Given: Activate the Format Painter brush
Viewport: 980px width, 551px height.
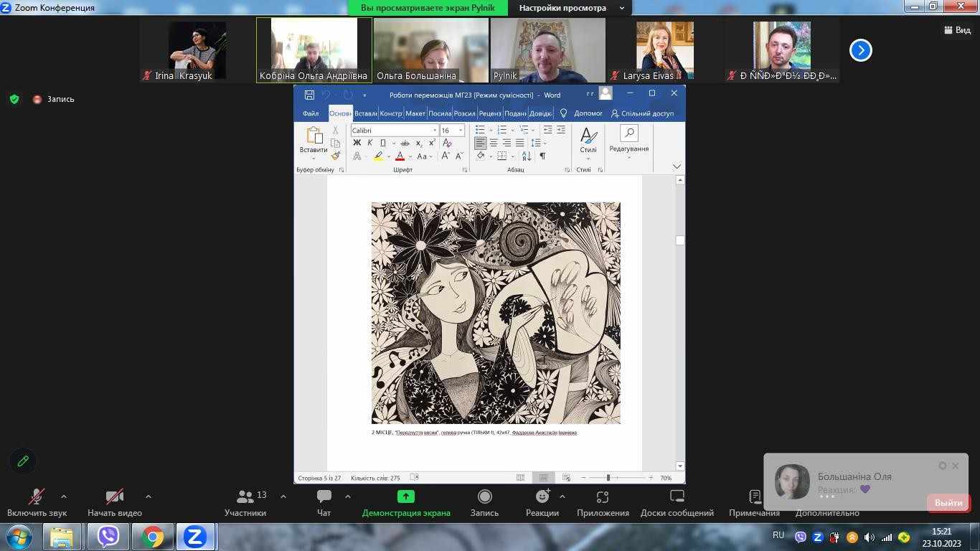Looking at the screenshot, I should 335,156.
